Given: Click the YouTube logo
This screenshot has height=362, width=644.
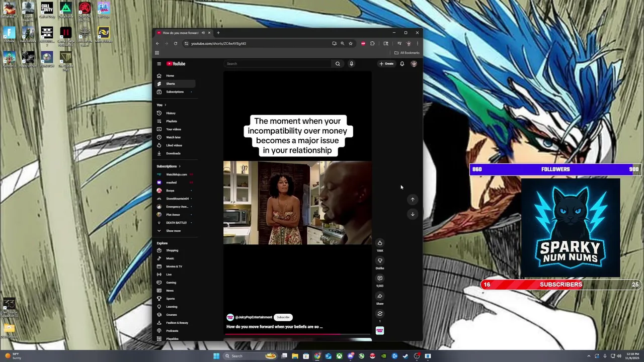Looking at the screenshot, I should click(x=176, y=64).
